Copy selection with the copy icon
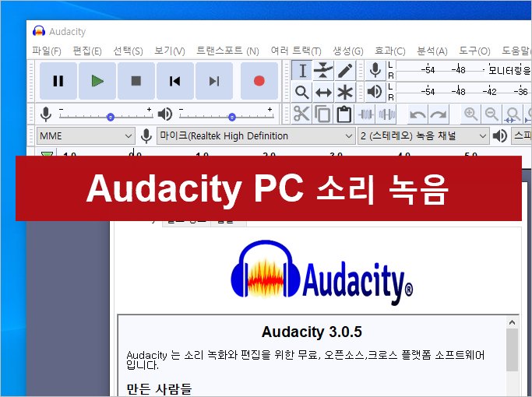 tap(323, 114)
